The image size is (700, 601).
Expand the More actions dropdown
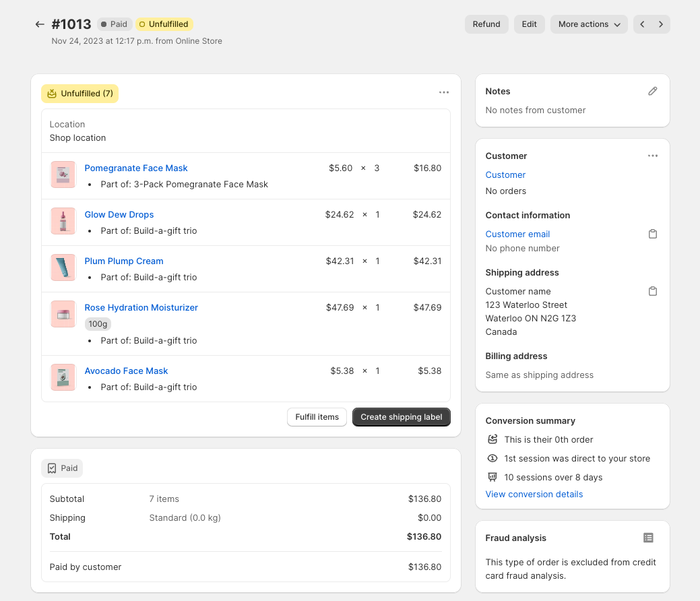pyautogui.click(x=589, y=24)
